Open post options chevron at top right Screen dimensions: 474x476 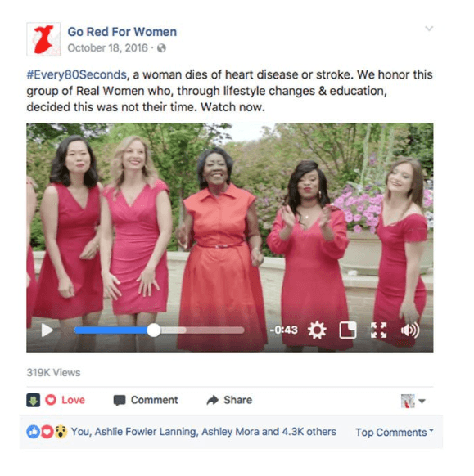tap(429, 29)
